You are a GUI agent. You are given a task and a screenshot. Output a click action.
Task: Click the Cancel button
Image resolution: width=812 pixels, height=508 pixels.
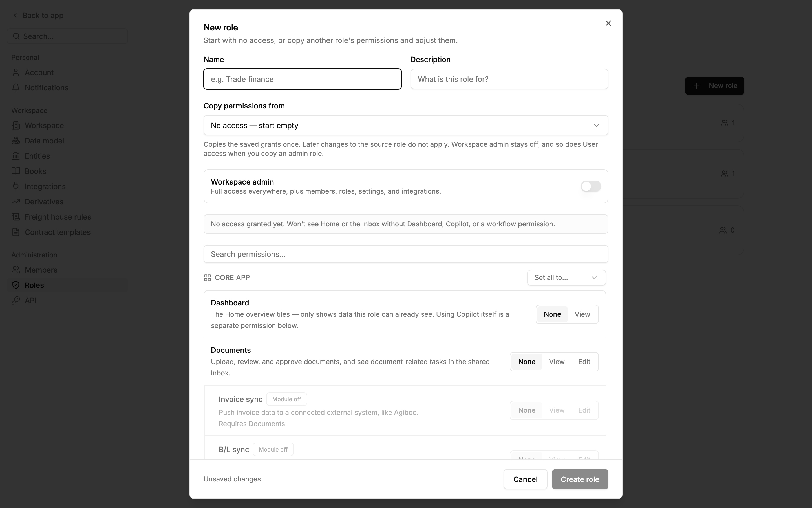[x=526, y=479]
